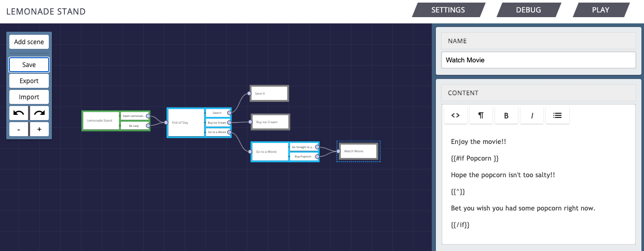Image resolution: width=644 pixels, height=251 pixels.
Task: Apply paragraph format with pilcrow icon
Action: coord(481,115)
